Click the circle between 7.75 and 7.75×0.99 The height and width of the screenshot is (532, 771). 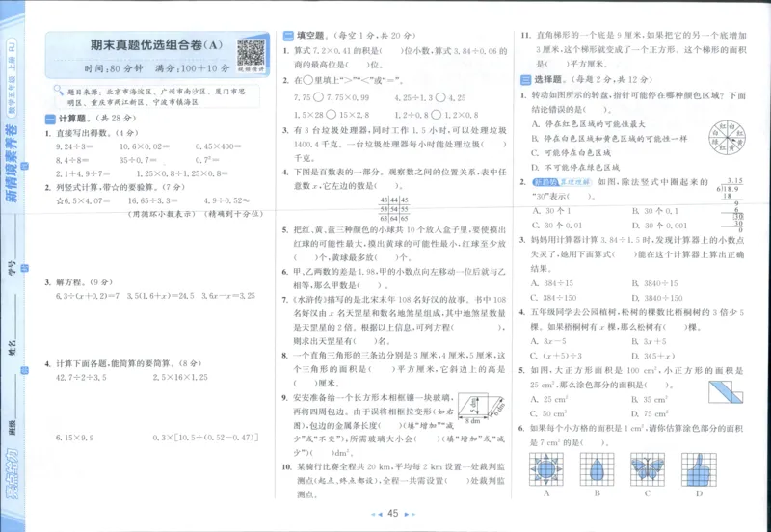(x=318, y=97)
